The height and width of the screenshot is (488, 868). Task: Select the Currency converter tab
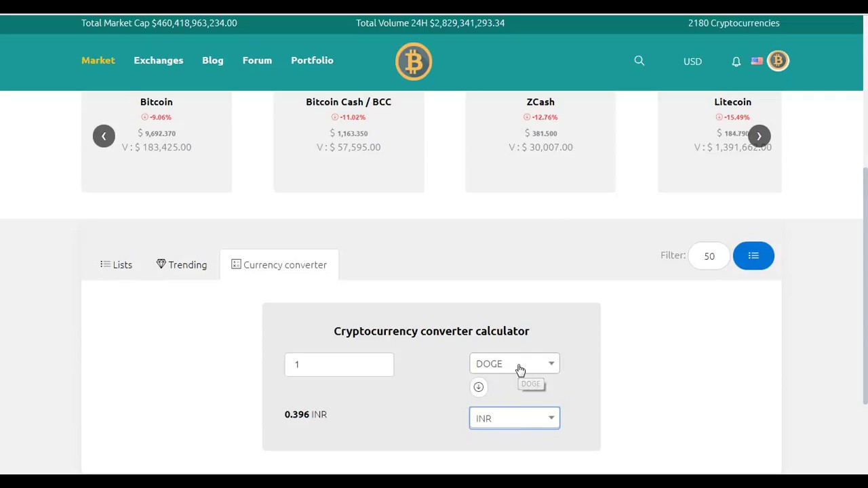(279, 265)
